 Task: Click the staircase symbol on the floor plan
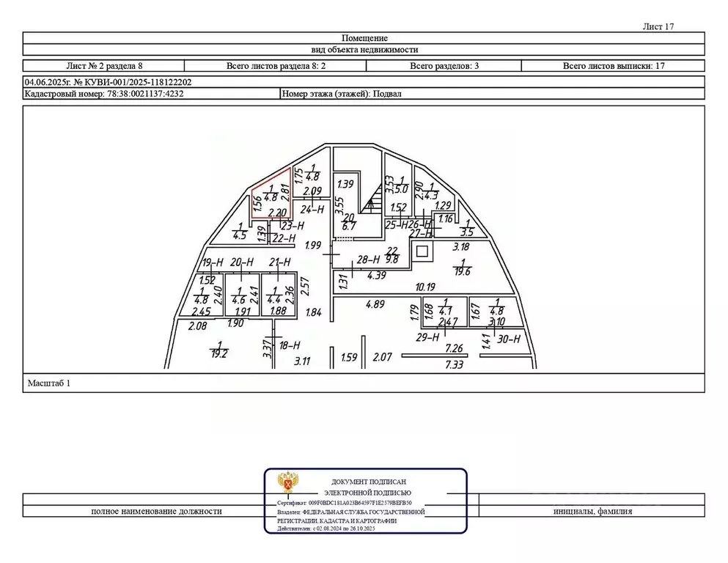pos(374,198)
